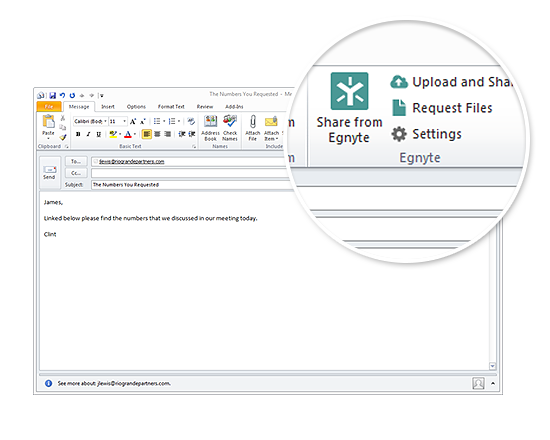Align text left
Screen dimensions: 550x440
coord(147,134)
